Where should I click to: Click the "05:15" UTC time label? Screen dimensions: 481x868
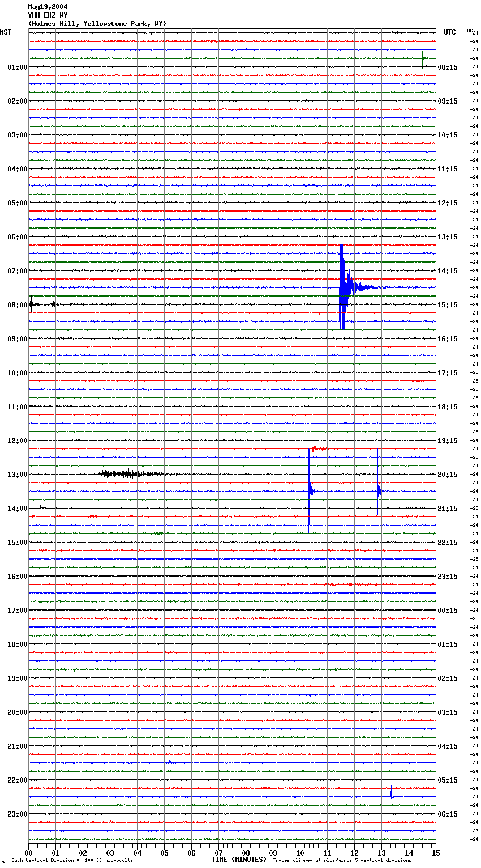448,780
